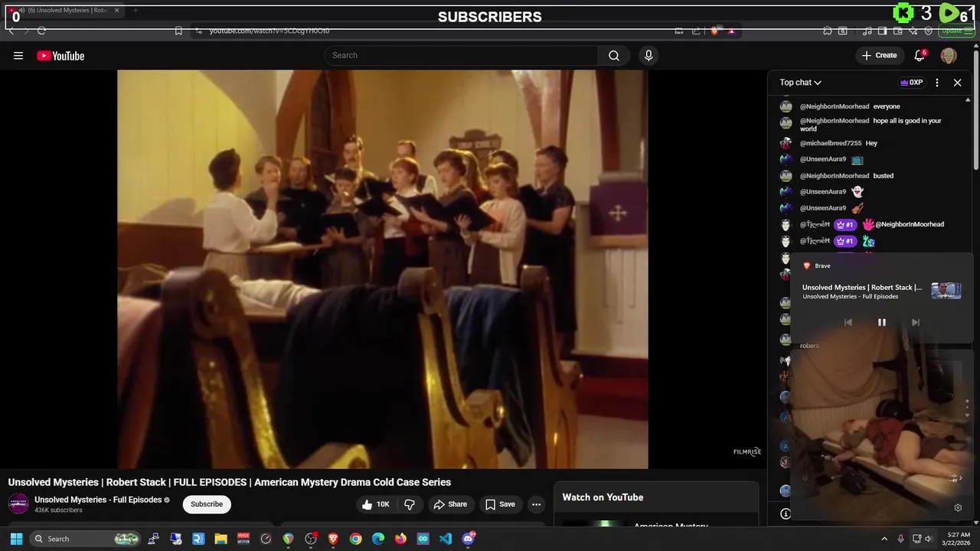The image size is (980, 551).
Task: Show hidden system tray icons chevron
Action: 884,539
